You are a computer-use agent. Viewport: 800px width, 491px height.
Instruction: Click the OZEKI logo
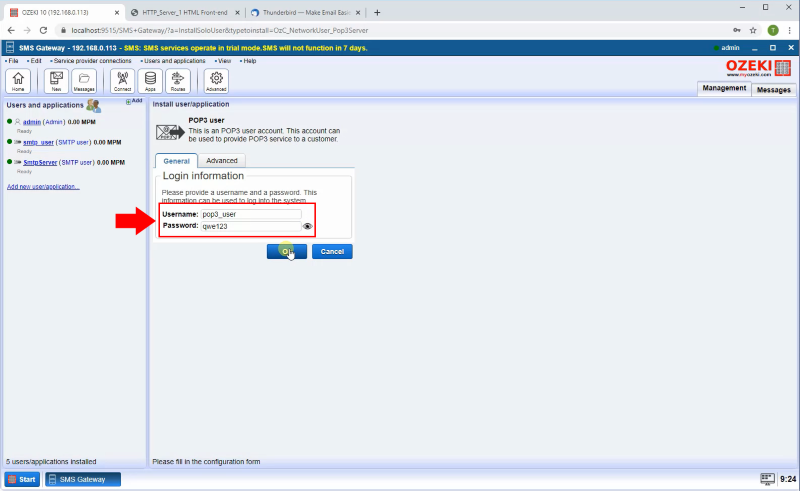(758, 67)
